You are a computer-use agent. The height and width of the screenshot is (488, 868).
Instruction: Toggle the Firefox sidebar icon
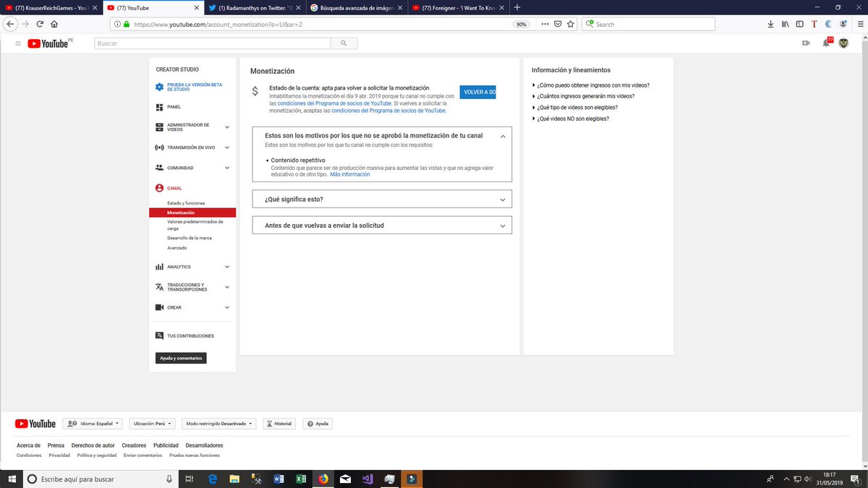(799, 24)
